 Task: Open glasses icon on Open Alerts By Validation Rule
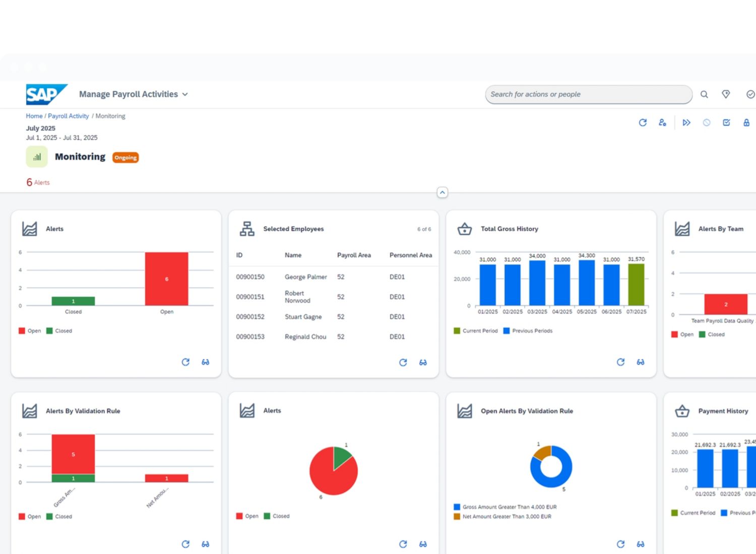pyautogui.click(x=641, y=544)
